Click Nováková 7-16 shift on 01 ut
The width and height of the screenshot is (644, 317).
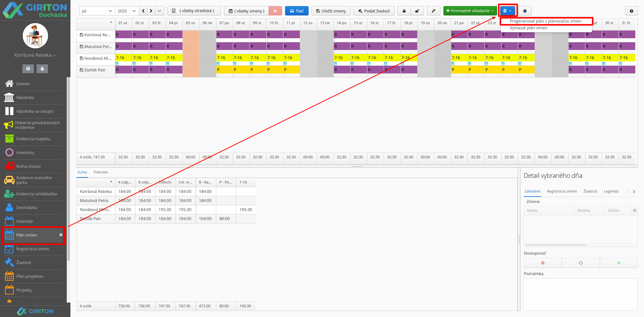124,58
